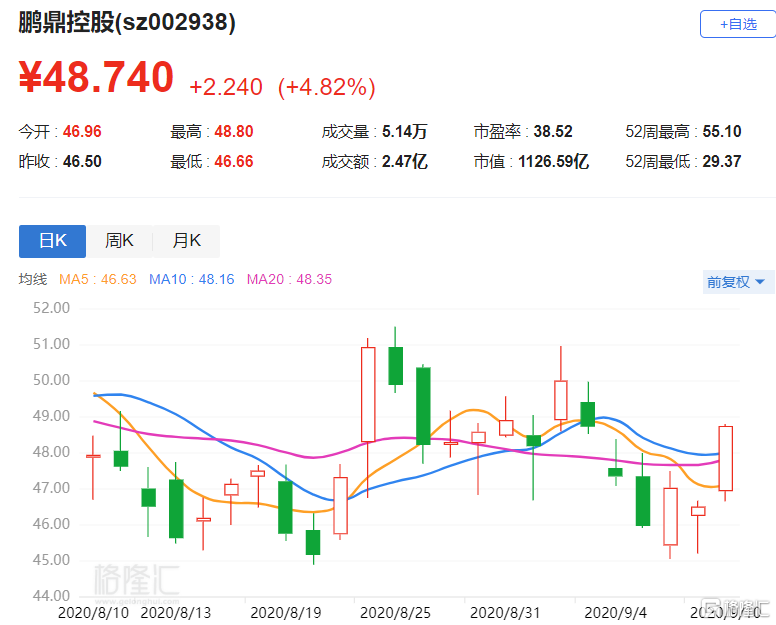Click the change amount +2.240
Image resolution: width=776 pixels, height=625 pixels.
(226, 87)
